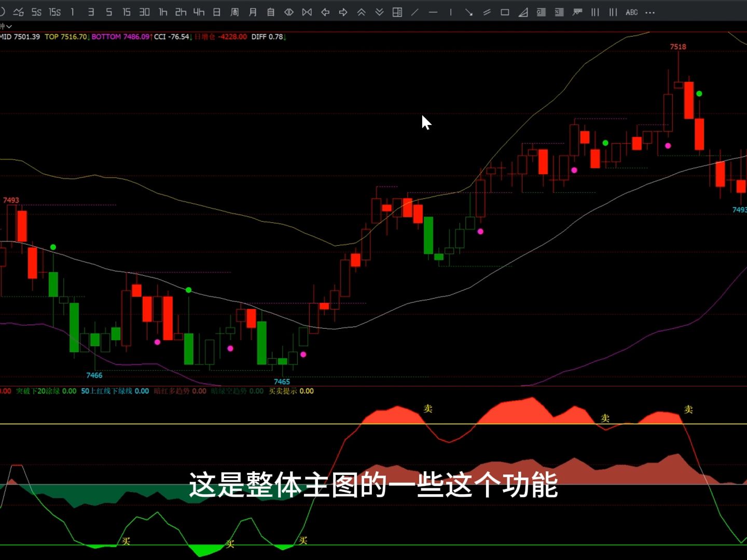Click the left arrow shift icon
This screenshot has height=560, width=747.
click(325, 12)
